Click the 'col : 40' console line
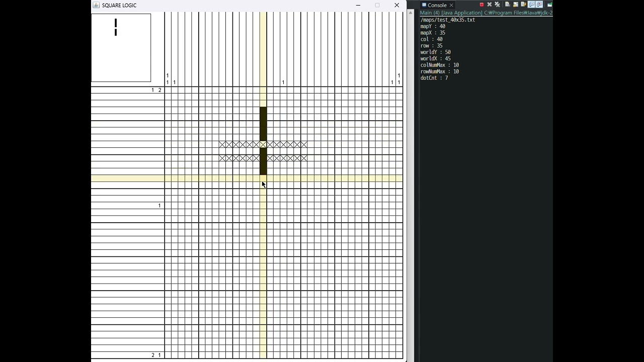Screen dimensions: 644x362 pyautogui.click(x=431, y=39)
